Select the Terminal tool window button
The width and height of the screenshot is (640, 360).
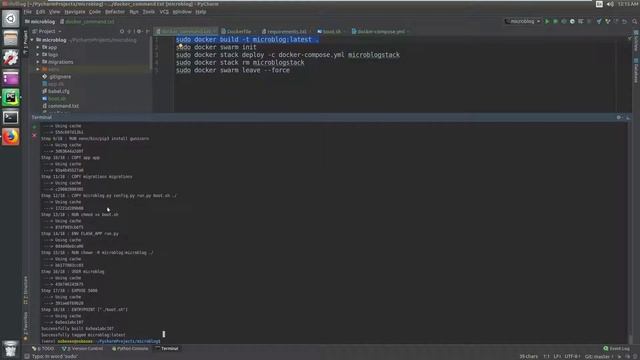tap(167, 349)
